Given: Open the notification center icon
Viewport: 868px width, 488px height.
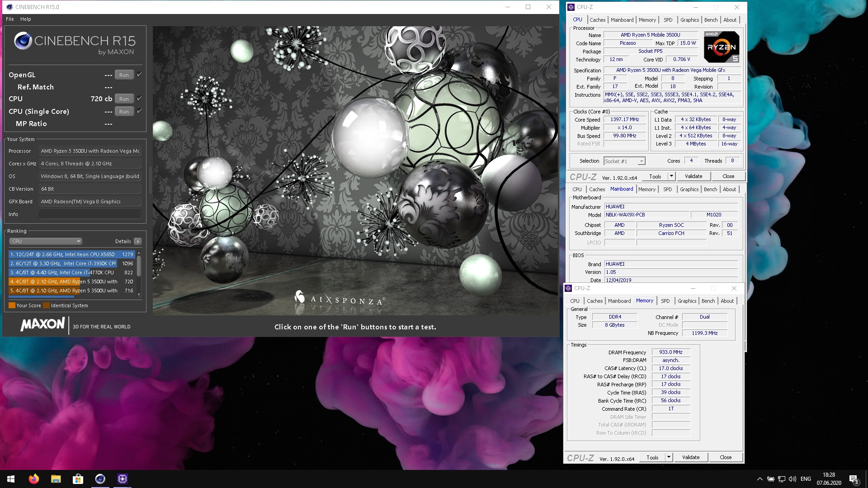Looking at the screenshot, I should [854, 479].
